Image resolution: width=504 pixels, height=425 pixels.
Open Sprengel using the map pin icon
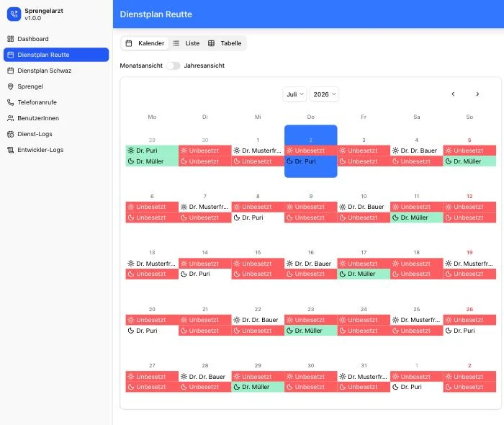click(x=11, y=86)
